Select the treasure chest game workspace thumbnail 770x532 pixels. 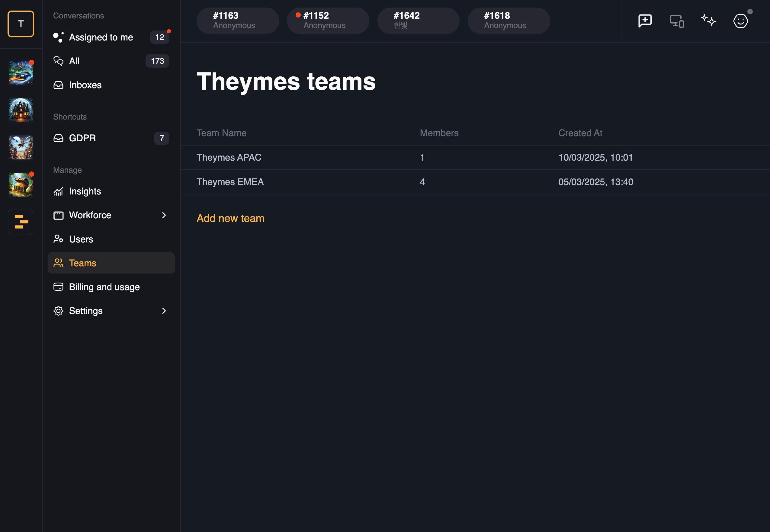point(21,184)
